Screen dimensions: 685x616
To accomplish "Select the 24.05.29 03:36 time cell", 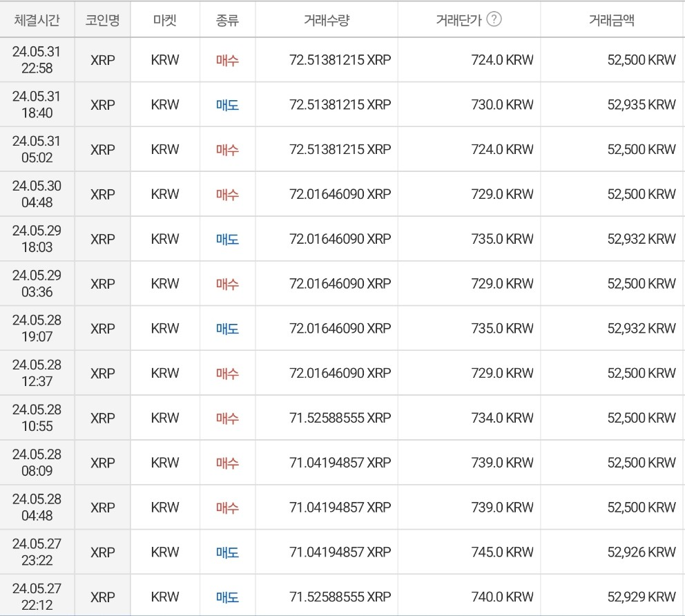I will [x=37, y=284].
